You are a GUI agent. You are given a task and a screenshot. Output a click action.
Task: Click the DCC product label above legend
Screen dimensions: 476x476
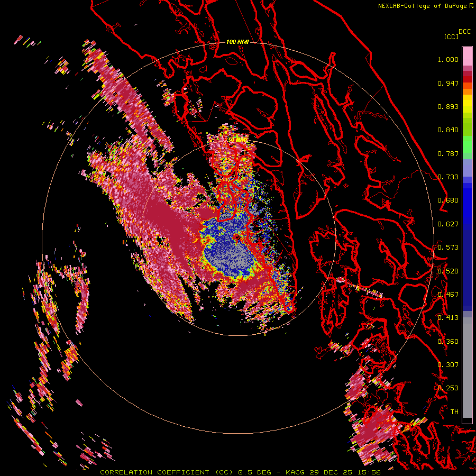pyautogui.click(x=464, y=32)
